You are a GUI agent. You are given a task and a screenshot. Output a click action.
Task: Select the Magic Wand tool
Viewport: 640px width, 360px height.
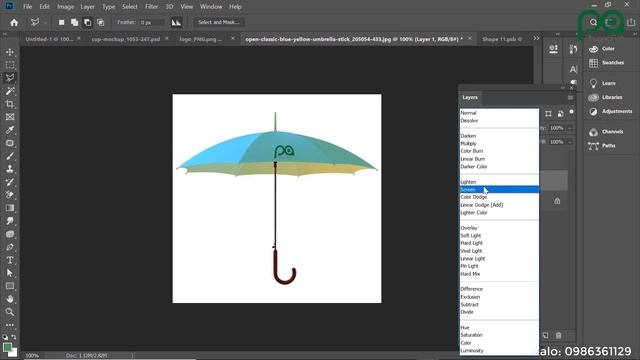(x=10, y=91)
